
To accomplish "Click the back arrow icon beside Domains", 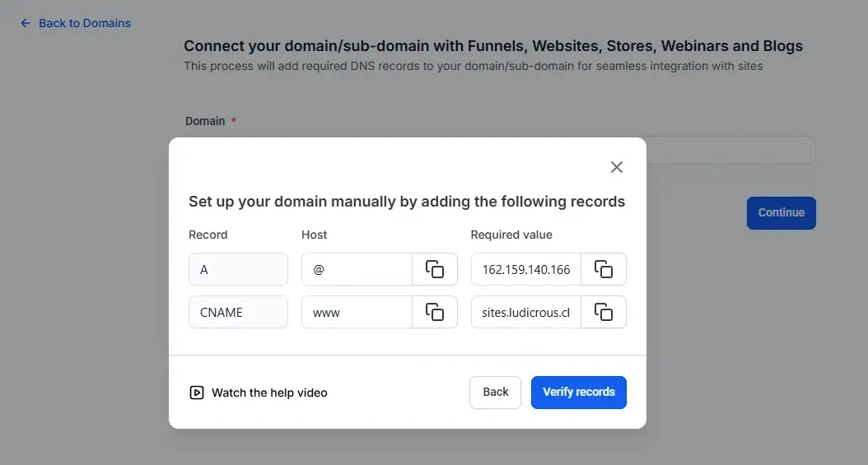I will point(25,23).
